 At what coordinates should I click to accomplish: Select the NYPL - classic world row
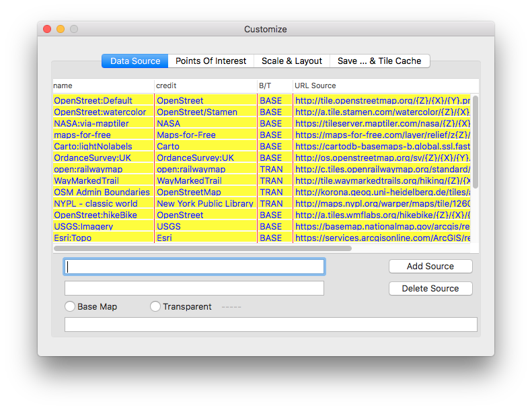[x=262, y=203]
